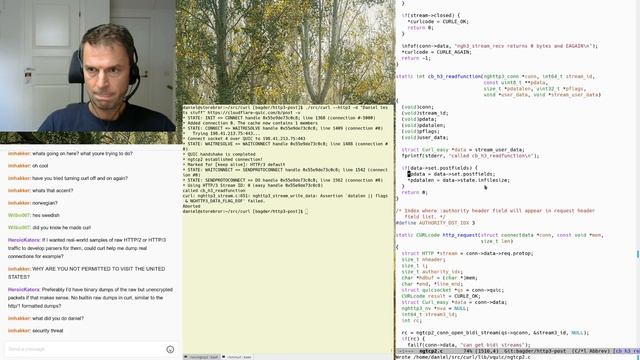Click 'ngtcp2 established connection!' terminal line
The image size is (640, 360).
coord(222,160)
